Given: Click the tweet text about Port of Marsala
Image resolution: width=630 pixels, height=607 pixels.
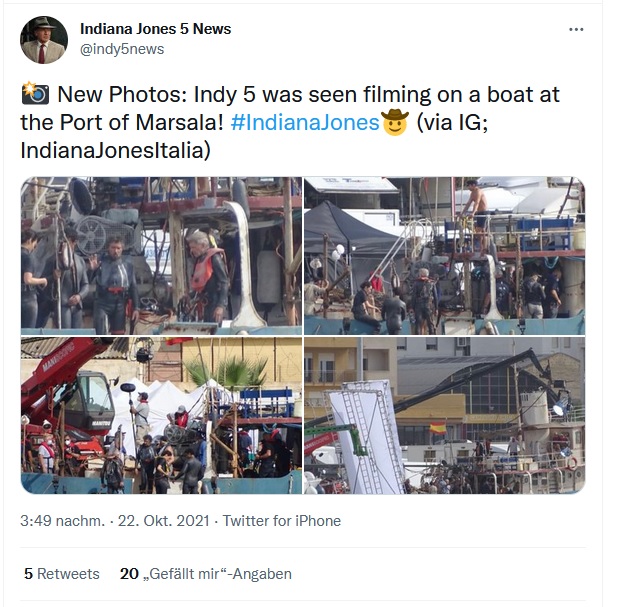Looking at the screenshot, I should (x=289, y=122).
